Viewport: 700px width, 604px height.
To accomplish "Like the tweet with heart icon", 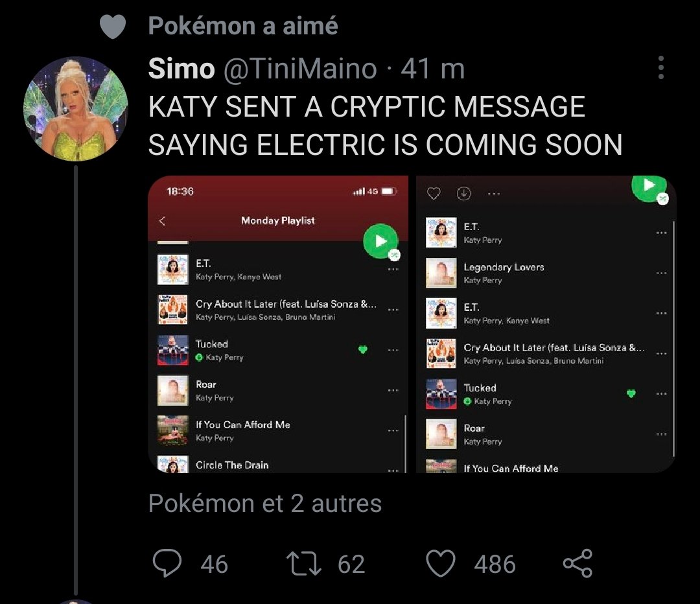I will pos(441,563).
